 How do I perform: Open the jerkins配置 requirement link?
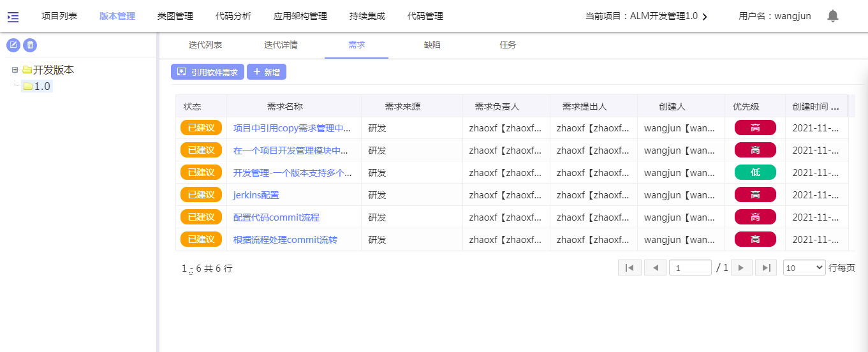256,195
